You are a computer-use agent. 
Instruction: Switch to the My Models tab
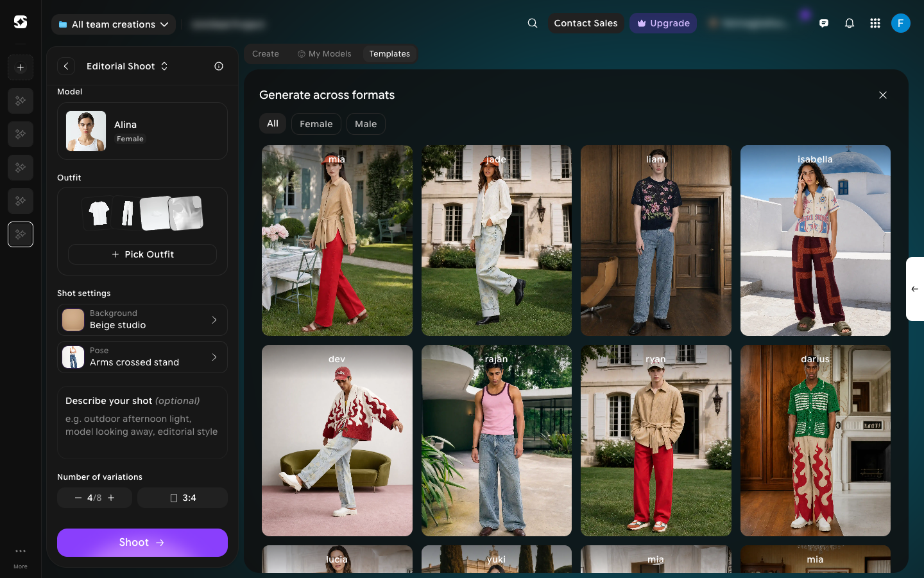tap(325, 54)
